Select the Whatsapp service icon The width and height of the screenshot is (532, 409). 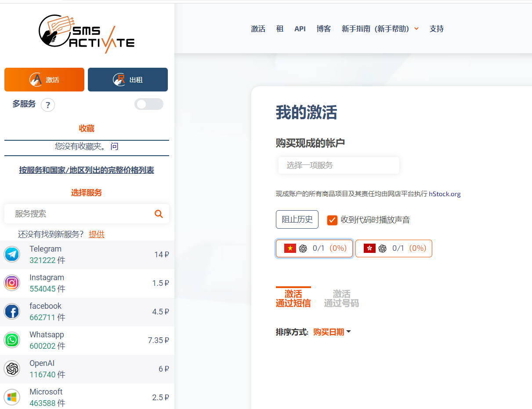12,340
